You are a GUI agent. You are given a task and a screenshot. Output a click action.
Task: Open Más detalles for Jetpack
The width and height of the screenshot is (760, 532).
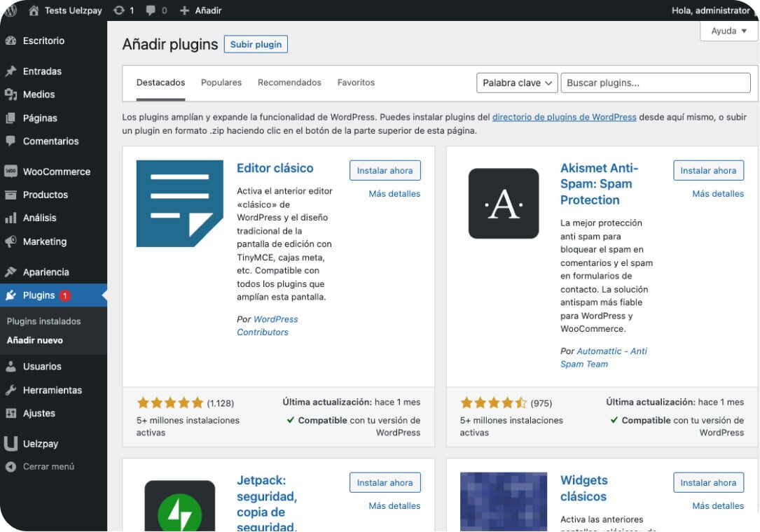tap(394, 506)
